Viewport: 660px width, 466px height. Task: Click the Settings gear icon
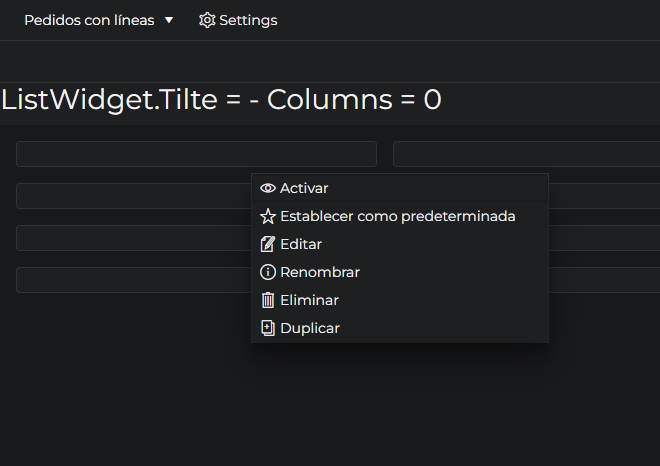(207, 20)
